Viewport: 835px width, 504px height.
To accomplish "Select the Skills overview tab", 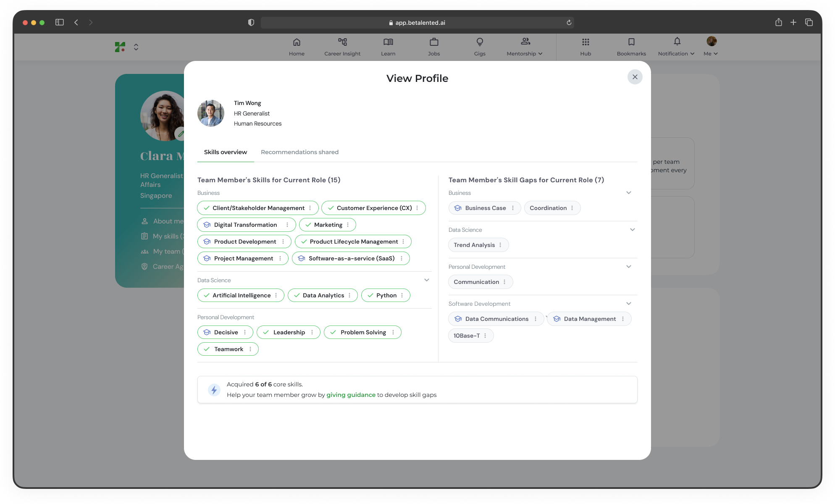I will coord(226,152).
